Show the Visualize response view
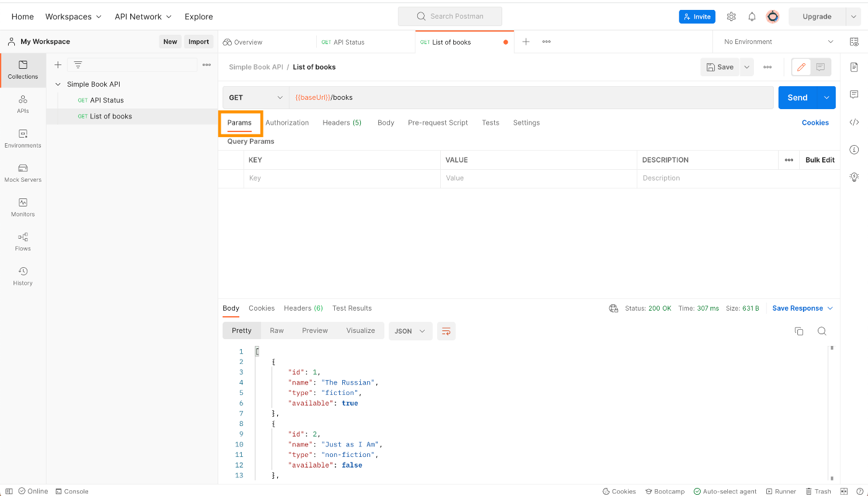The height and width of the screenshot is (496, 868). (x=361, y=330)
